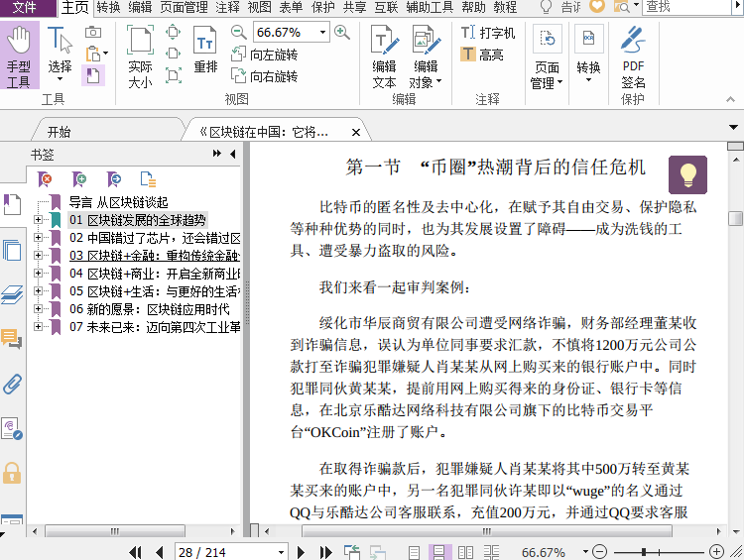
Task: Click the add new bookmark icon
Action: click(x=79, y=179)
